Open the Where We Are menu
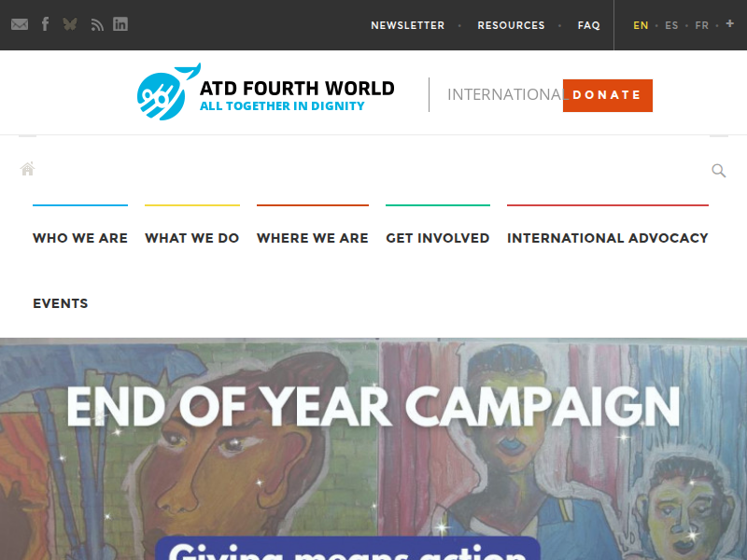 (x=313, y=238)
